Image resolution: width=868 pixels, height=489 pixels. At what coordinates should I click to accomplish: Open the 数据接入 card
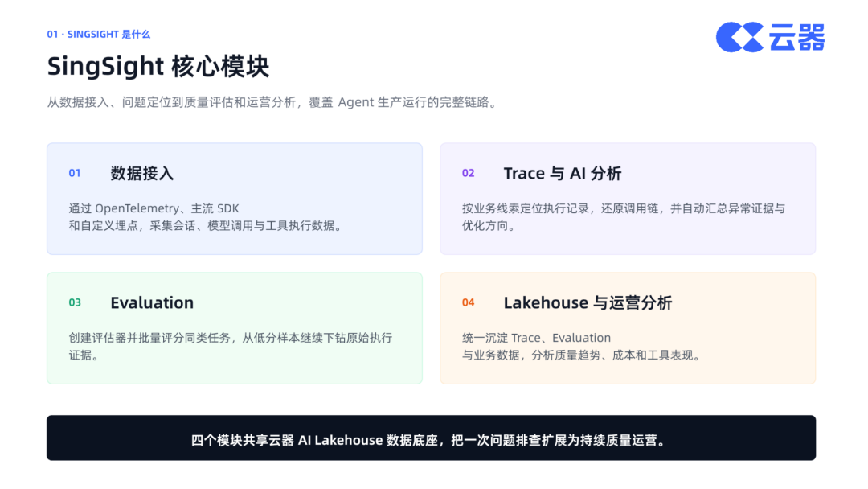pos(235,199)
